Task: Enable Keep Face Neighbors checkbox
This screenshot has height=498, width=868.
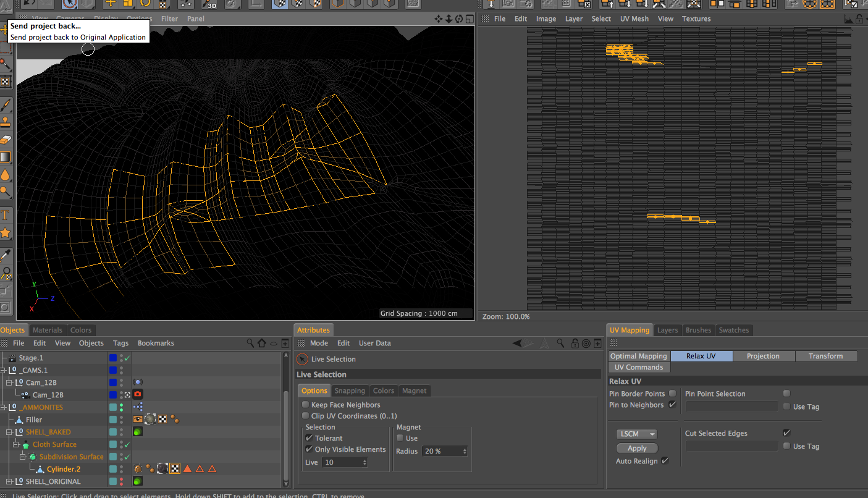Action: point(305,405)
